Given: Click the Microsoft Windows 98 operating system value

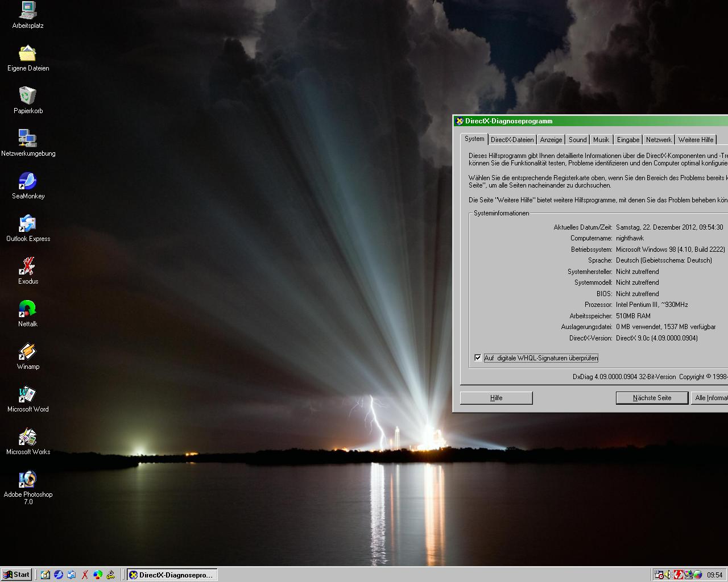Looking at the screenshot, I should coord(671,250).
